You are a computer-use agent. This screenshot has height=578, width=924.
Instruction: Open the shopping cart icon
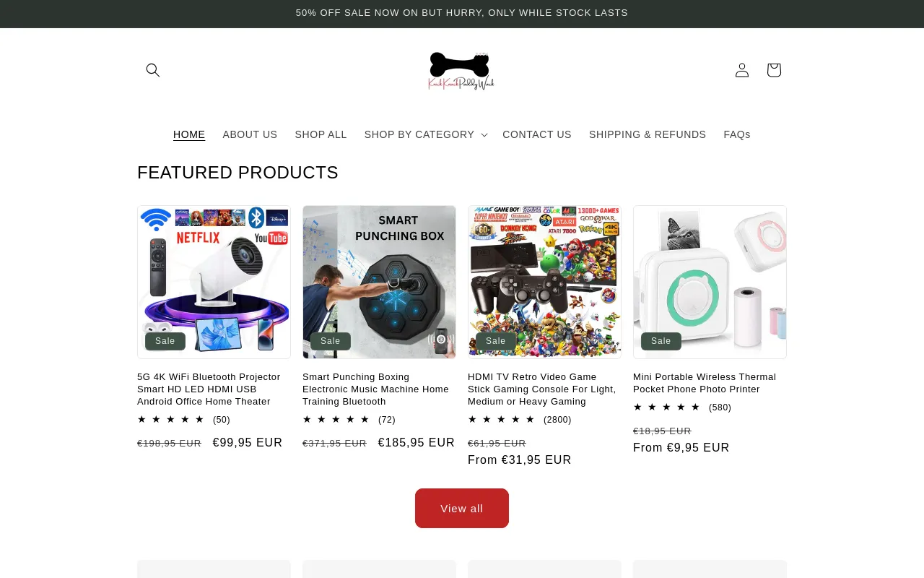pos(774,70)
